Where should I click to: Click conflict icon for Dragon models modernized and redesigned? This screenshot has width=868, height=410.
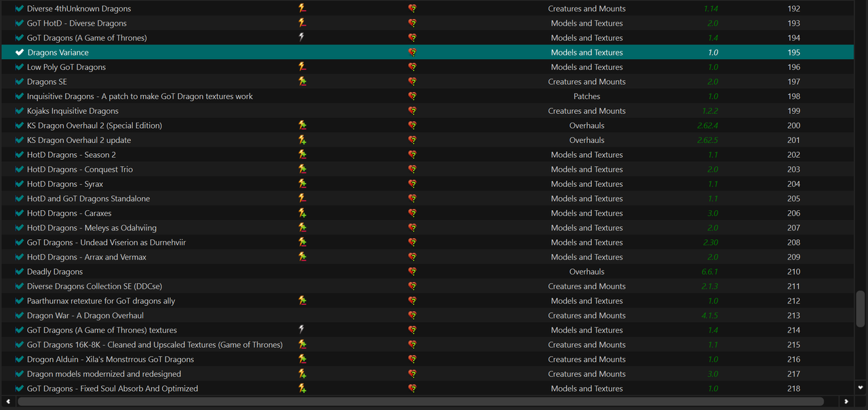tap(302, 374)
